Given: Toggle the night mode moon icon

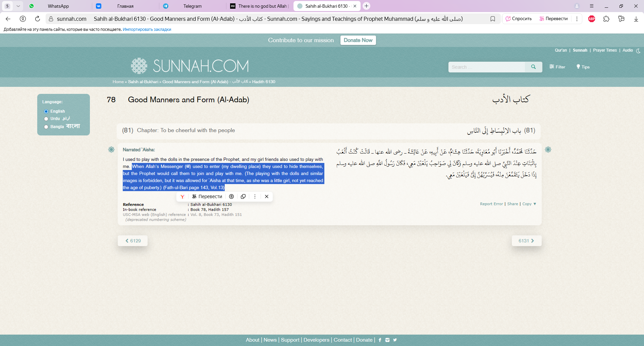Looking at the screenshot, I should (638, 51).
